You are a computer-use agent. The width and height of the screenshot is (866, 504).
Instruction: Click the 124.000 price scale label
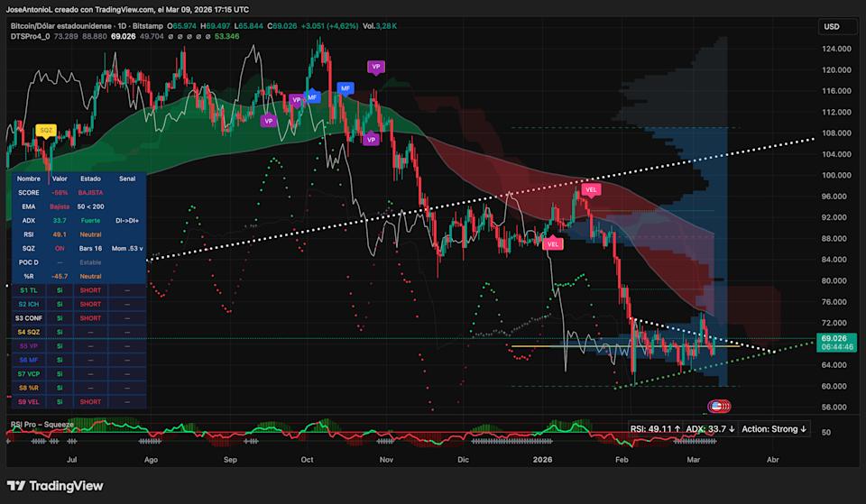click(836, 49)
